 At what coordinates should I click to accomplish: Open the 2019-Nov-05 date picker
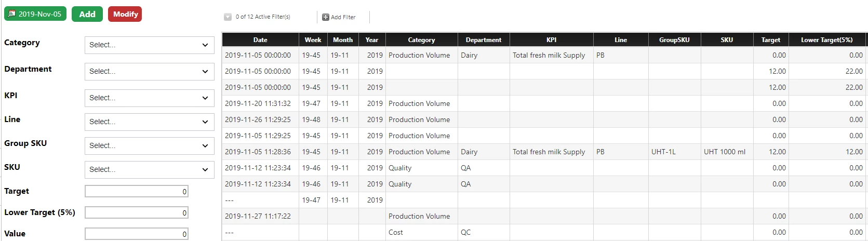point(35,14)
